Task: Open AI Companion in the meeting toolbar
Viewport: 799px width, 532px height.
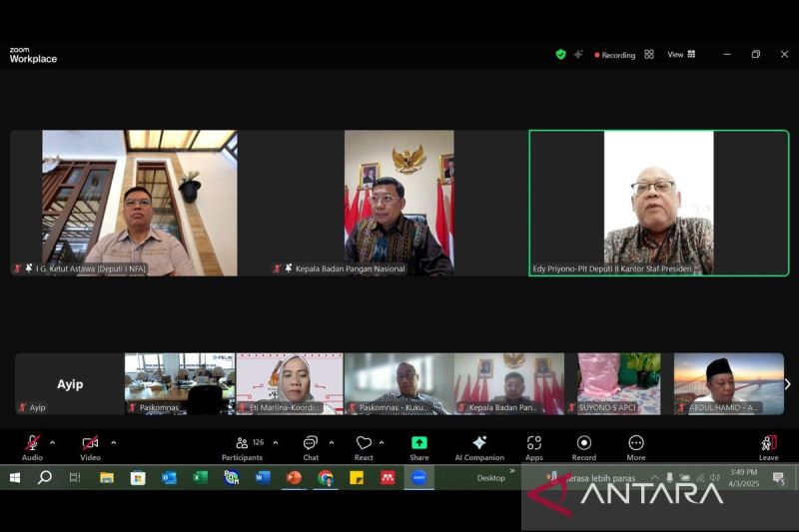Action: 478,447
